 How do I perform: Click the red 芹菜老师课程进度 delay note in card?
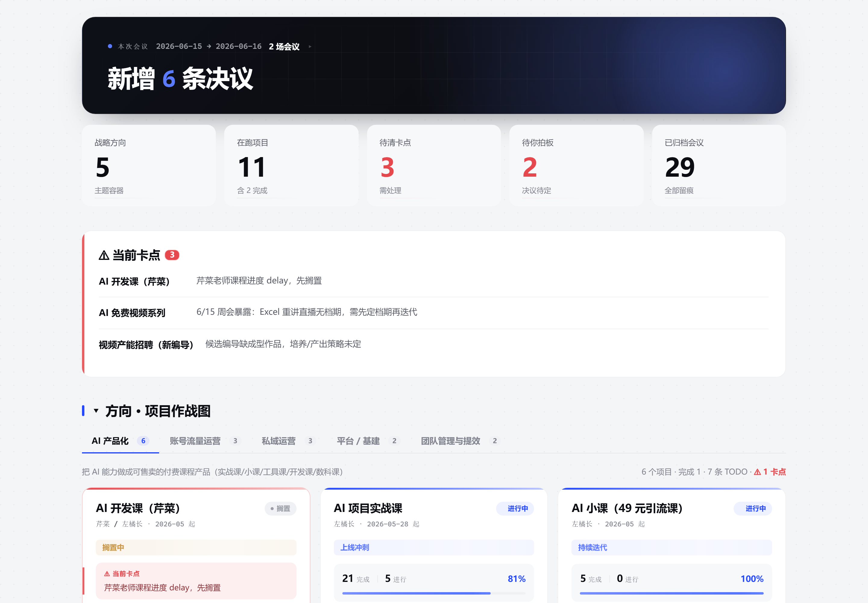point(162,588)
